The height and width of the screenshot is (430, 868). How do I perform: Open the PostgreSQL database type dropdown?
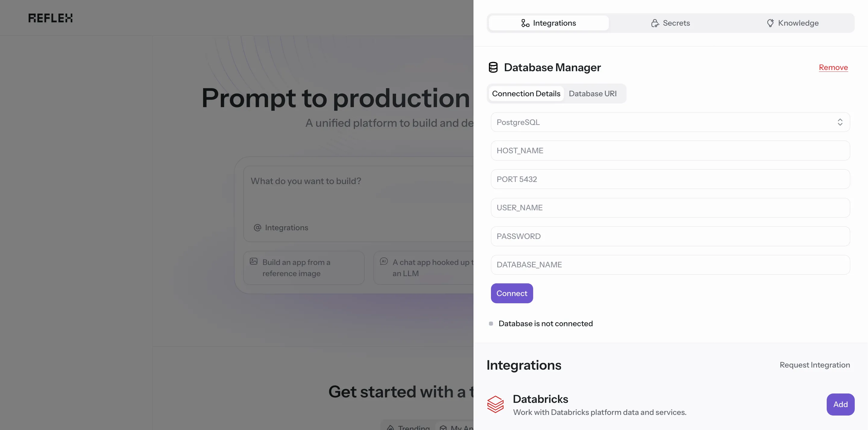[670, 122]
